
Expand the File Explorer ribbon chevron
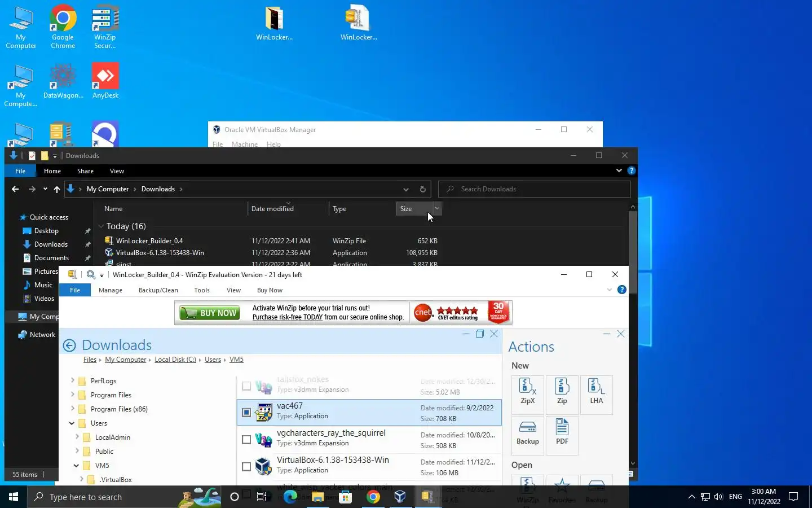point(619,170)
